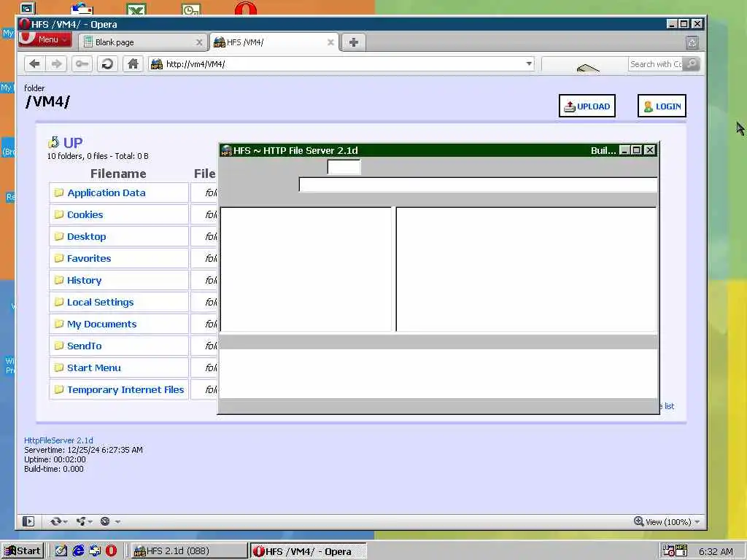747x560 pixels.
Task: Open the UP parent folder link
Action: point(73,143)
